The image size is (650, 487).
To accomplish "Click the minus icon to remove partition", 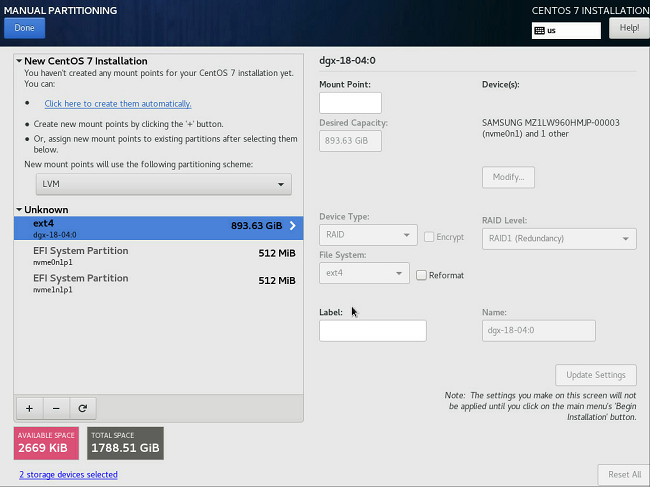I will (55, 408).
